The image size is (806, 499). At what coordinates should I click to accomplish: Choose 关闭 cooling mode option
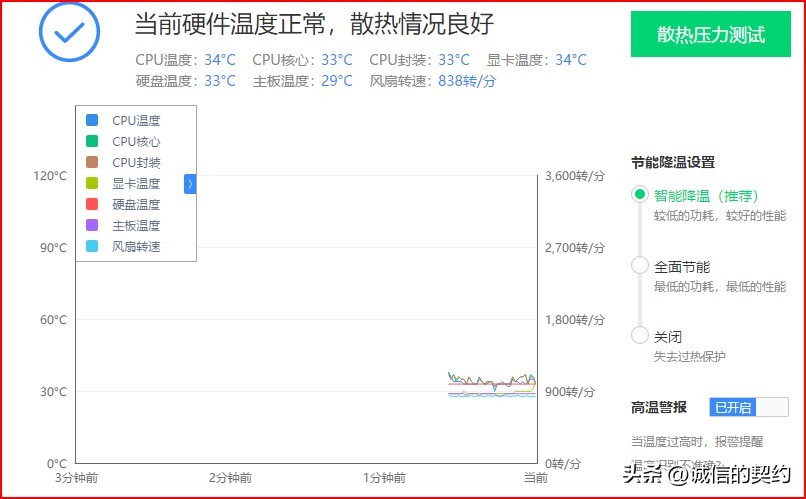point(639,335)
